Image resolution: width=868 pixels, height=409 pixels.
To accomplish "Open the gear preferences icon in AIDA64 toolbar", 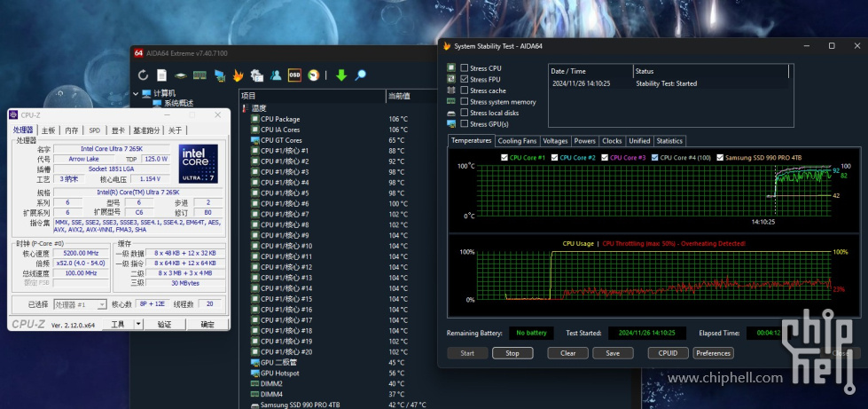I will pos(257,75).
